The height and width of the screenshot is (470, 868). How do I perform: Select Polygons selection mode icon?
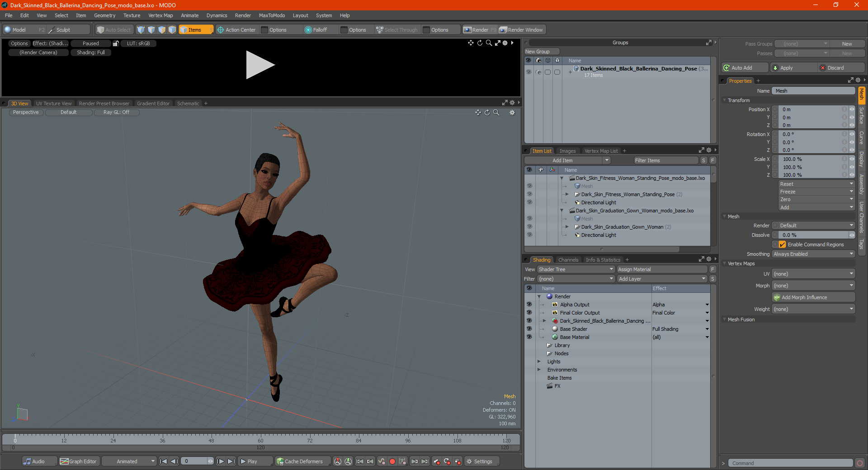[x=162, y=30]
